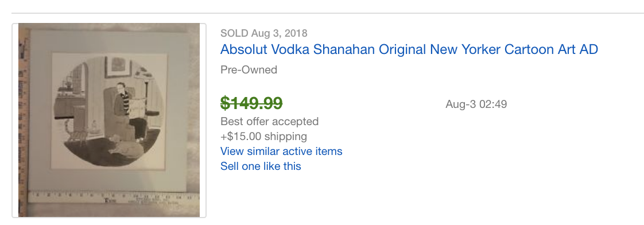Click the +$15.00 shipping text
Image resolution: width=644 pixels, height=225 pixels.
tap(263, 136)
